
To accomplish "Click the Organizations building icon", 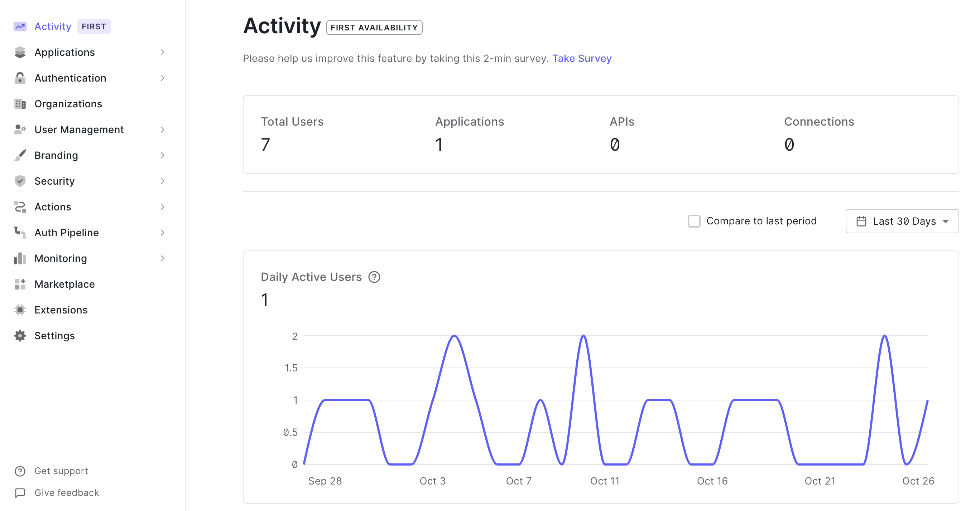I will (20, 104).
